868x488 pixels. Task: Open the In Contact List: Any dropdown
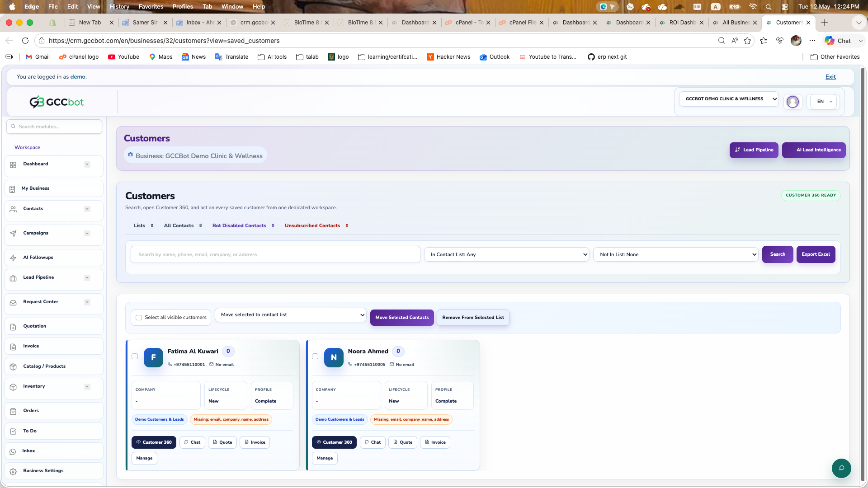[506, 255]
